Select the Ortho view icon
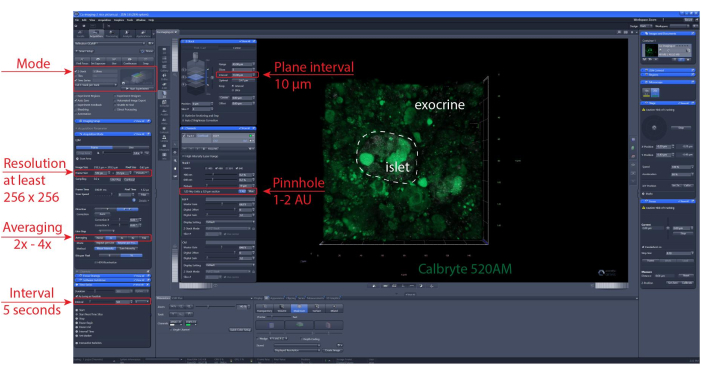Viewport: 701px width, 376px height. pos(165,76)
